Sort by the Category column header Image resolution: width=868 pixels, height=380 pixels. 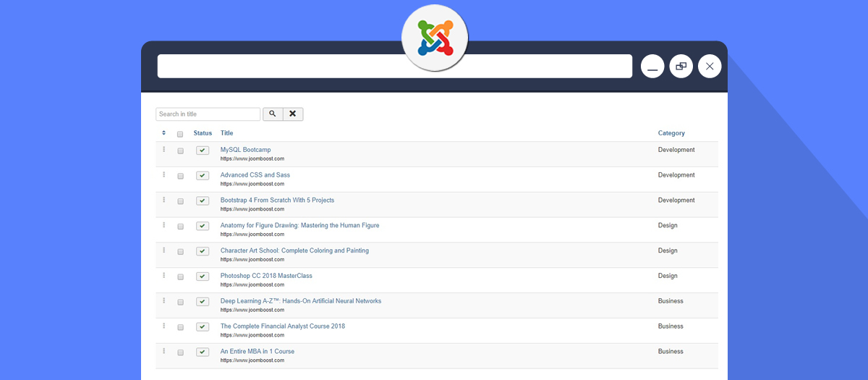point(671,133)
